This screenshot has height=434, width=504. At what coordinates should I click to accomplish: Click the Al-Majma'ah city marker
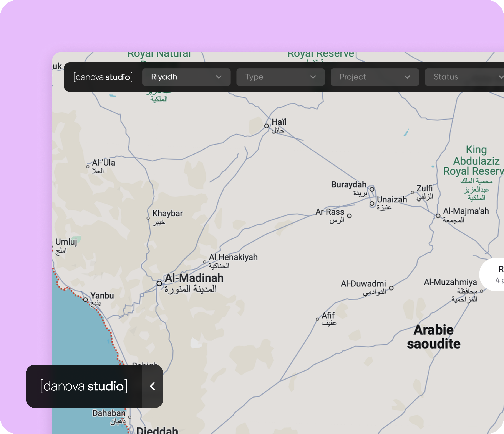(x=438, y=216)
